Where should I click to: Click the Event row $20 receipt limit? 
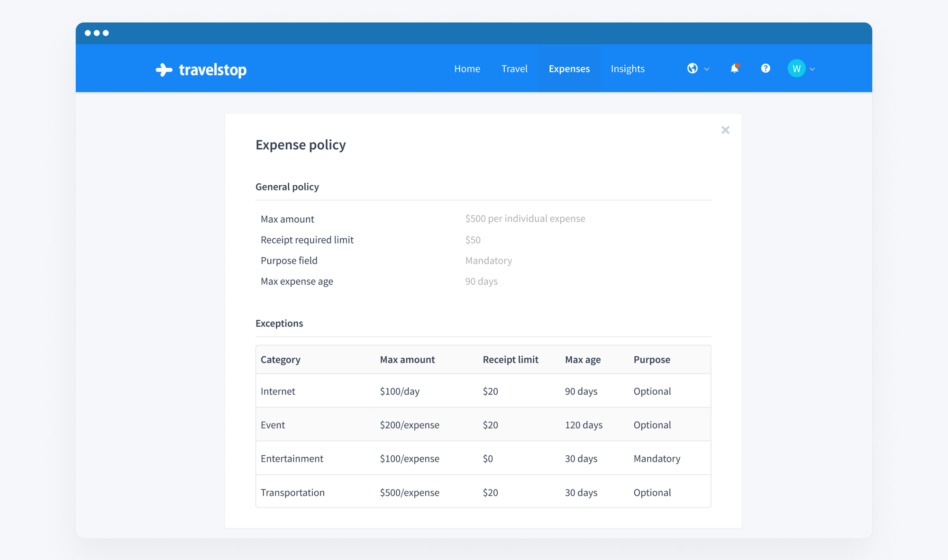490,425
